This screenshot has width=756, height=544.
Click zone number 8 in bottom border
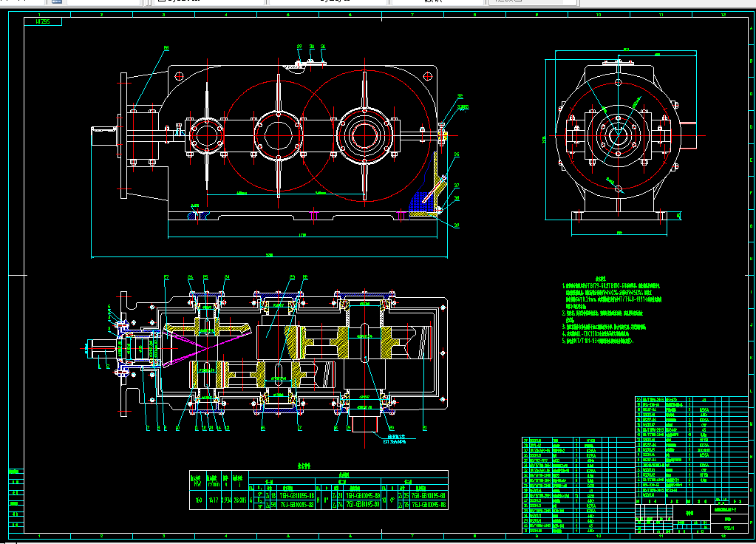click(x=474, y=536)
